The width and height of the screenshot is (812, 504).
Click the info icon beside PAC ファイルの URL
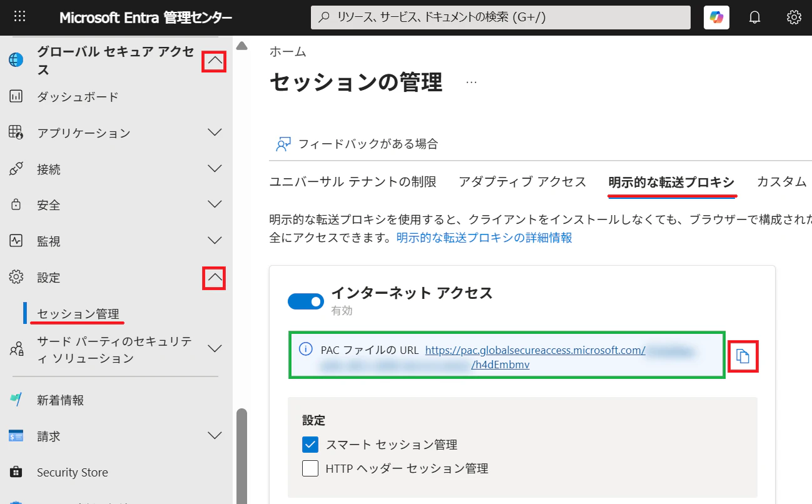point(305,350)
